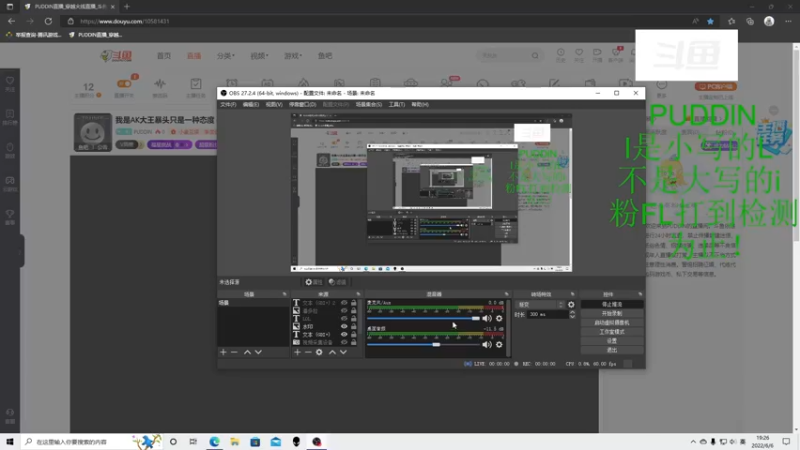Open 麦克风/Aux audio settings gear
This screenshot has width=800, height=450.
click(x=499, y=318)
